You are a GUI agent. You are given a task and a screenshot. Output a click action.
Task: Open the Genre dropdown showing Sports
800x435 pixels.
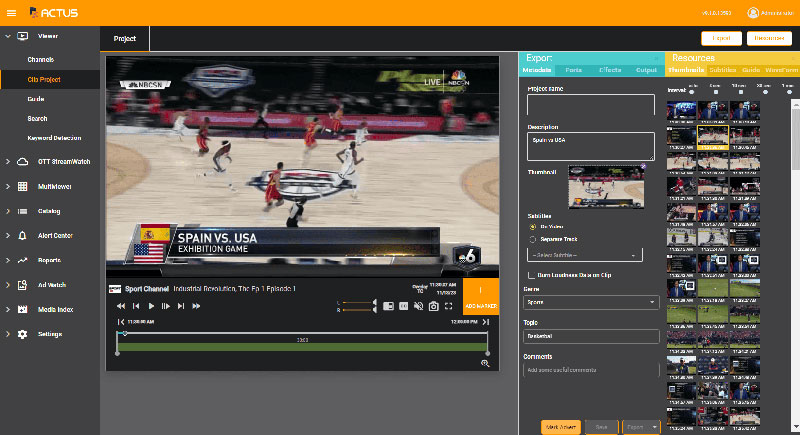pos(592,301)
